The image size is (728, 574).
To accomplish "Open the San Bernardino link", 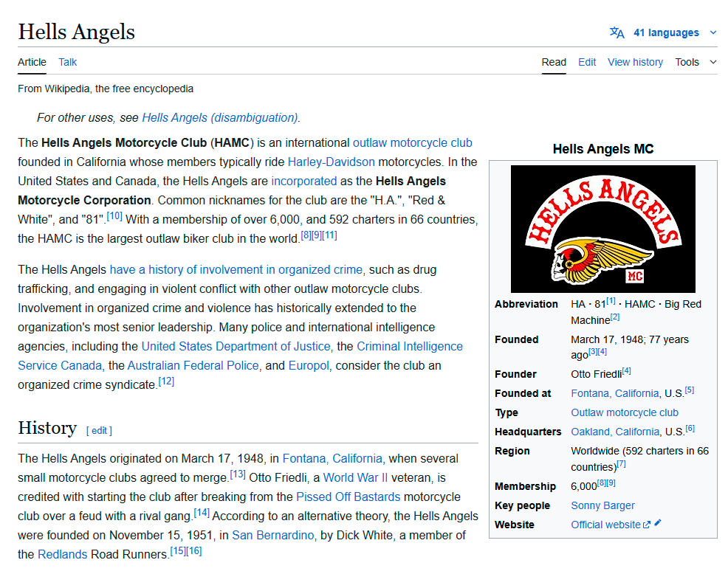I will tap(273, 535).
